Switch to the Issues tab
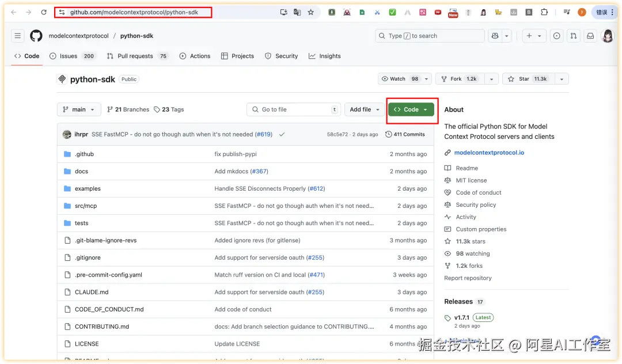This screenshot has width=622, height=364. [x=72, y=56]
